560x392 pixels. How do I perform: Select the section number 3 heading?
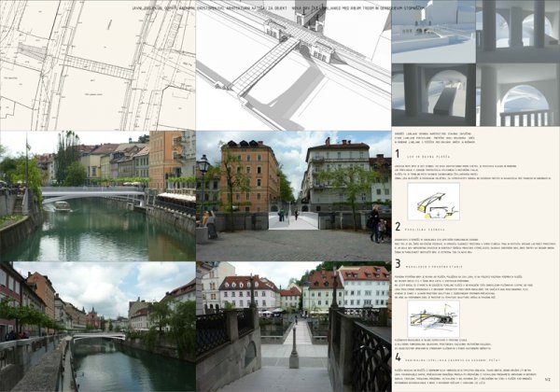pyautogui.click(x=399, y=264)
